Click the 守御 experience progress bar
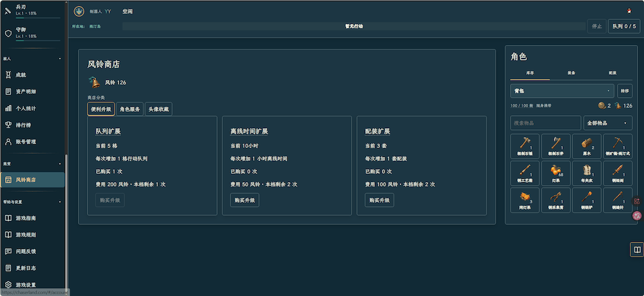 click(x=38, y=41)
